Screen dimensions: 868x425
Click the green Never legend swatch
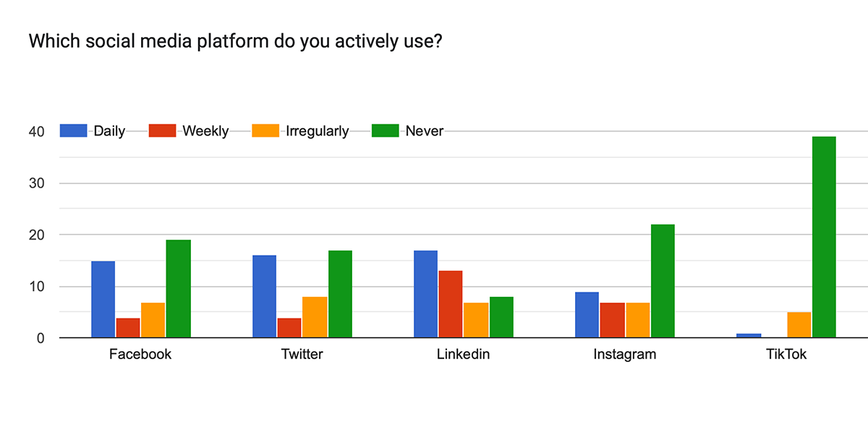coord(385,131)
